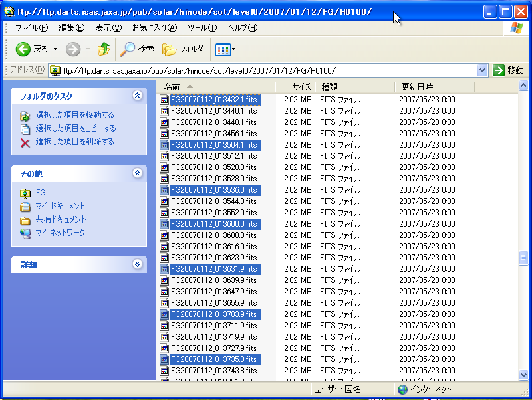Screen dimensions: 532x400
Task: Open My Network (マイ ネットワーク) link
Action: 60,233
